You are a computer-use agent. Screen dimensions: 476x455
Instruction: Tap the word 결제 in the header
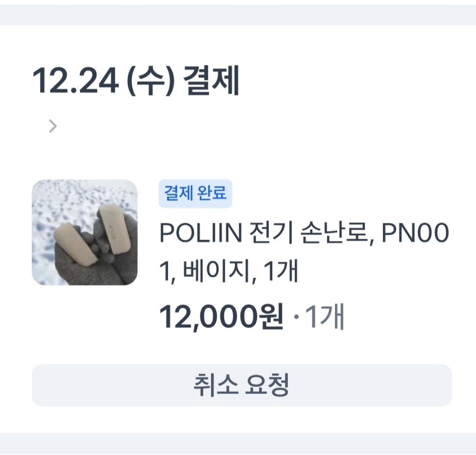(x=212, y=81)
